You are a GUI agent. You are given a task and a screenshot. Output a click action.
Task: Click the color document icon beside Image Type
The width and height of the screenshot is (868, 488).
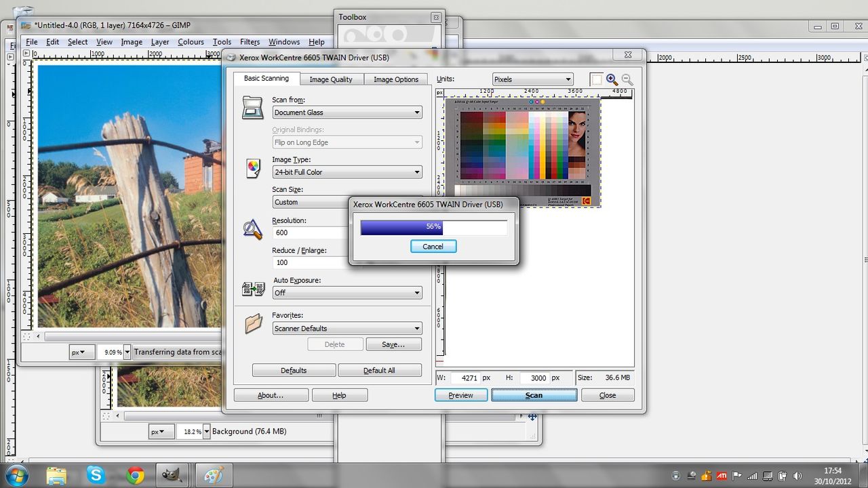pos(252,167)
